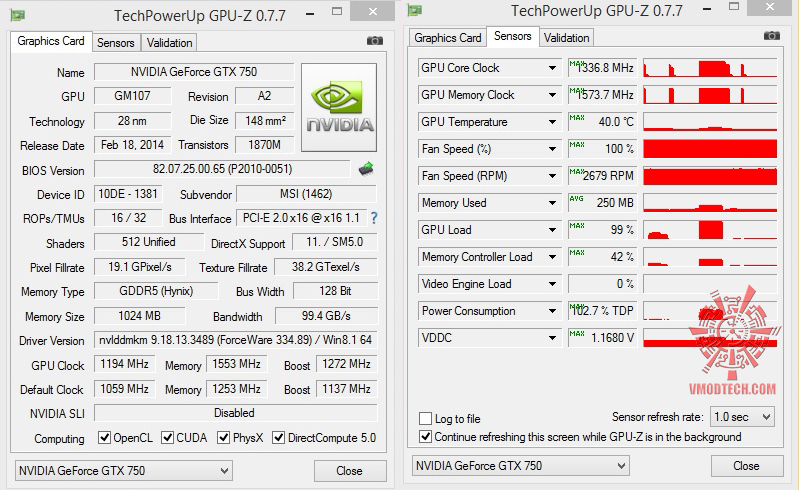Maximize the right GPU-Z window
The image size is (800, 493).
(734, 7)
